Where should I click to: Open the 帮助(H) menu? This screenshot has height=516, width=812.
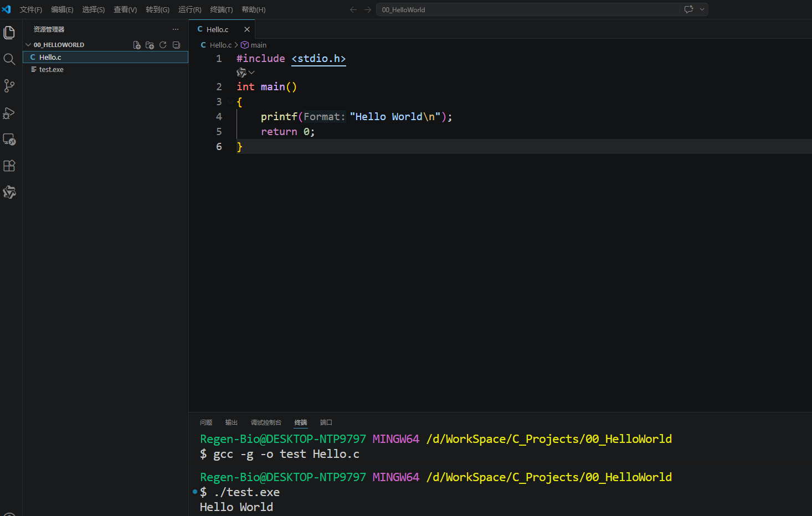pos(254,9)
